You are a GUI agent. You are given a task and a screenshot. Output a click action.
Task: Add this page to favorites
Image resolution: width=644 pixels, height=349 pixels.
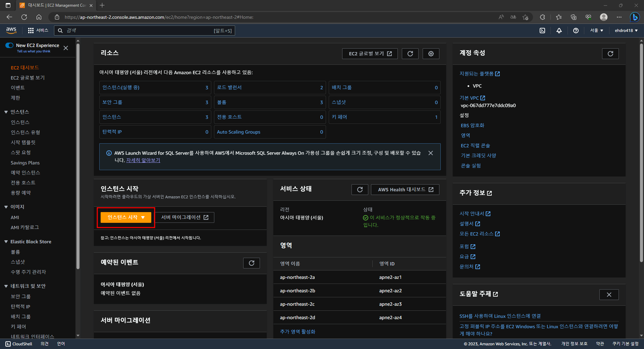(x=526, y=17)
